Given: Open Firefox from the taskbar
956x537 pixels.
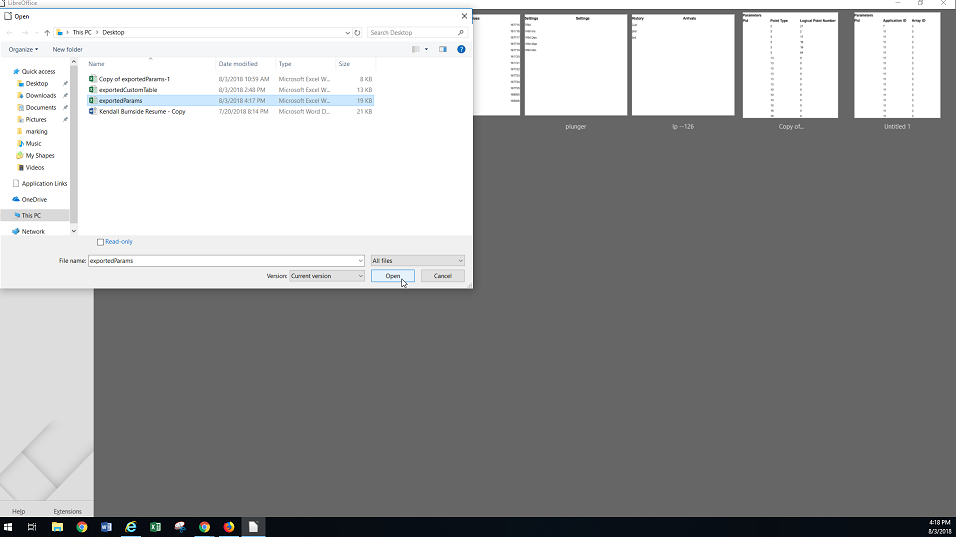Looking at the screenshot, I should click(229, 527).
